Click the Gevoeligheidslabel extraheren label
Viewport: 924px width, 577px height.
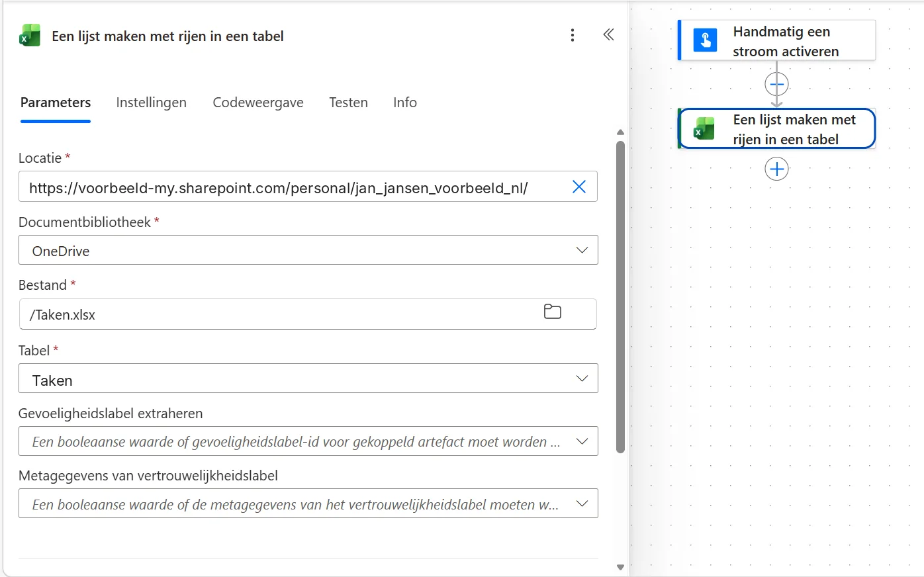(x=111, y=414)
